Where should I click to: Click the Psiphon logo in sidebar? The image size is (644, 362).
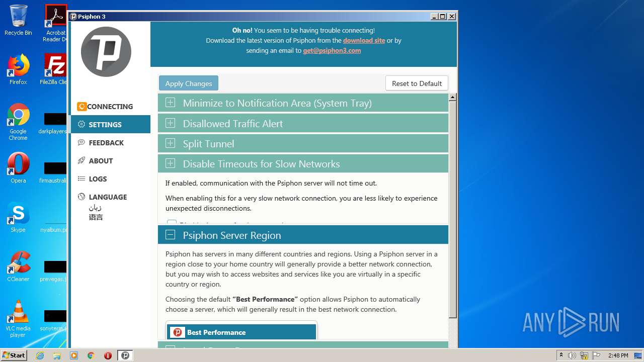tap(106, 52)
